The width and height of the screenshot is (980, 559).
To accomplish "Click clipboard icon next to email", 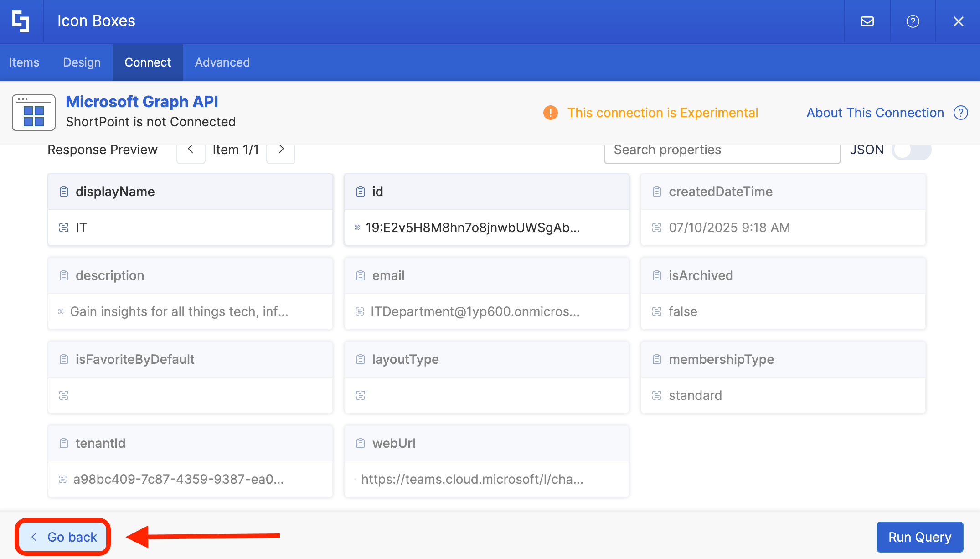I will click(x=361, y=275).
